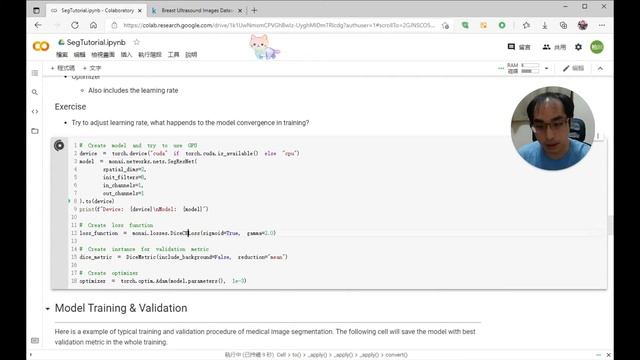
Task: Click the dice_metric DiceMetric code line
Action: 184,257
